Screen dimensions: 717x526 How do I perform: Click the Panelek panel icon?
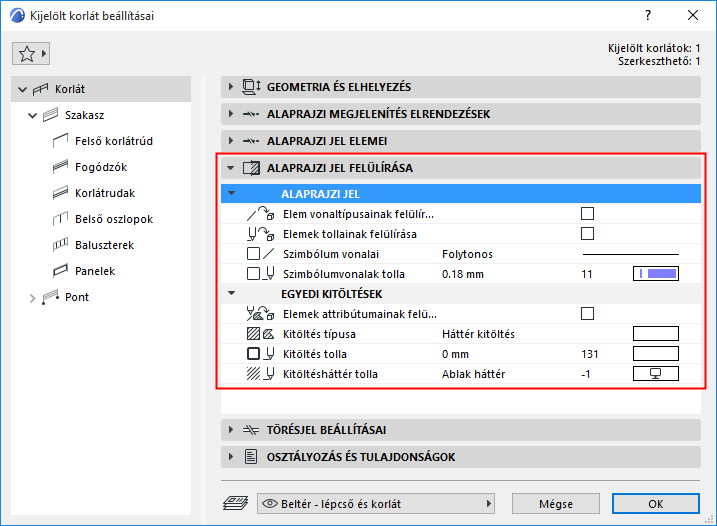60,271
